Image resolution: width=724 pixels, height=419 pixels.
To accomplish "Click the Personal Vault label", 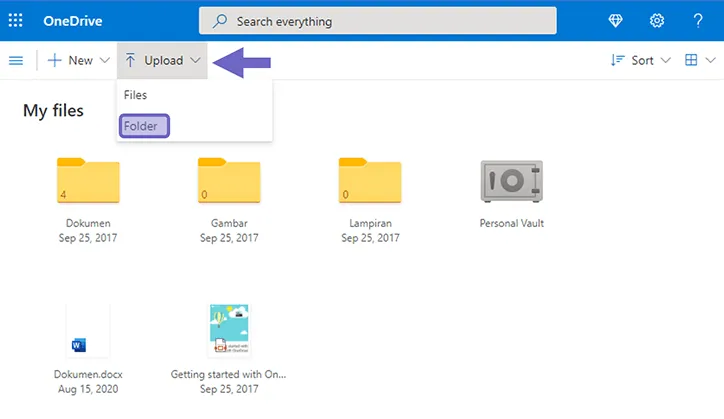I will pos(512,223).
